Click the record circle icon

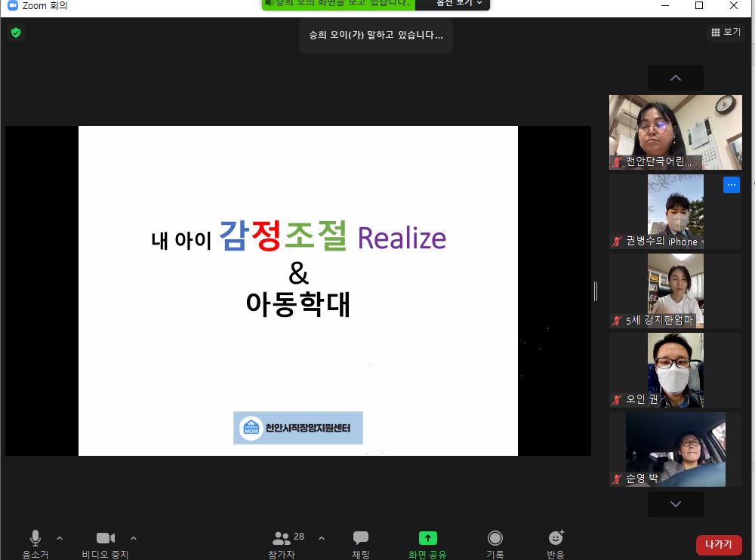495,538
